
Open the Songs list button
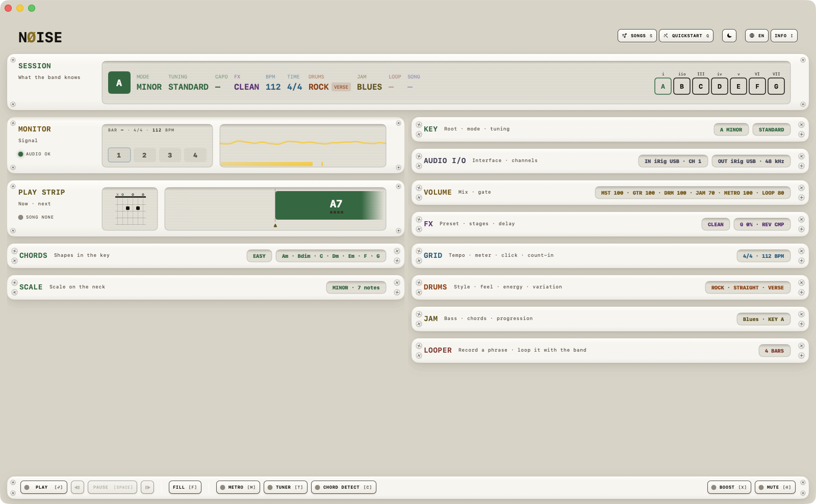point(637,36)
